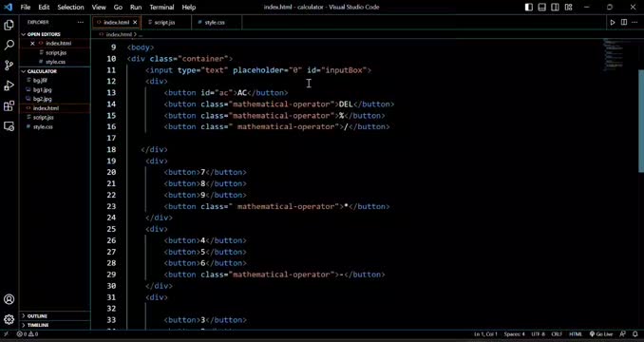
Task: Click the body tag on line 9
Action: point(141,47)
